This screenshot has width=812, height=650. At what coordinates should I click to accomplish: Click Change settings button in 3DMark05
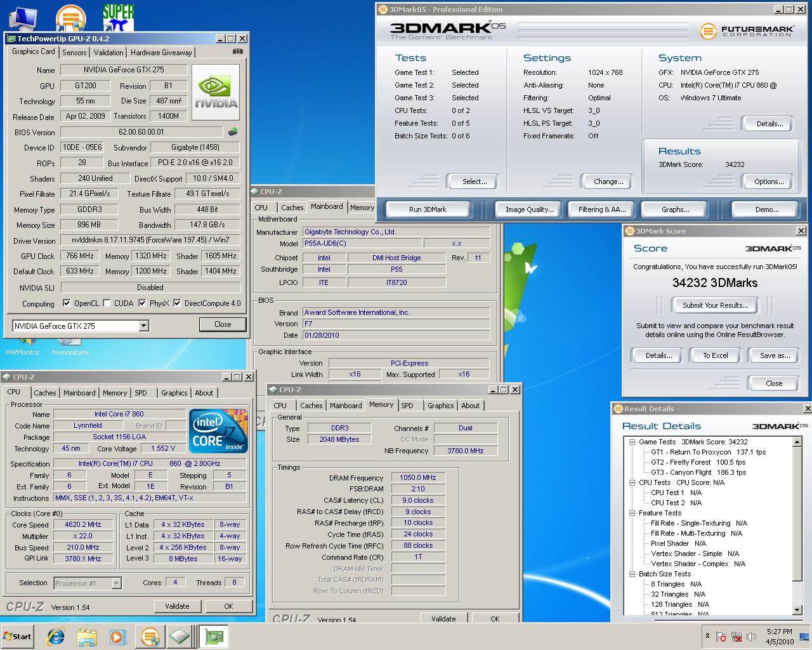608,182
